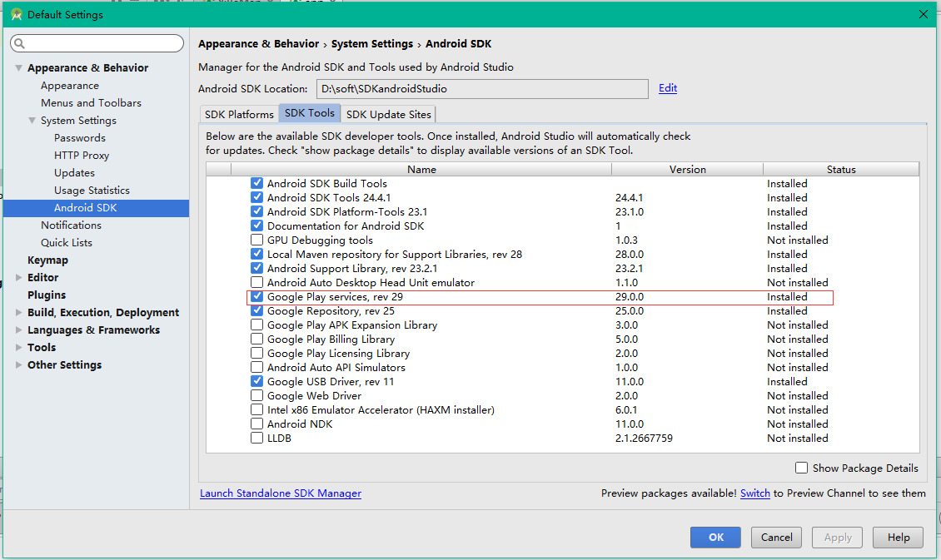Sort the table by Version column header

(687, 170)
